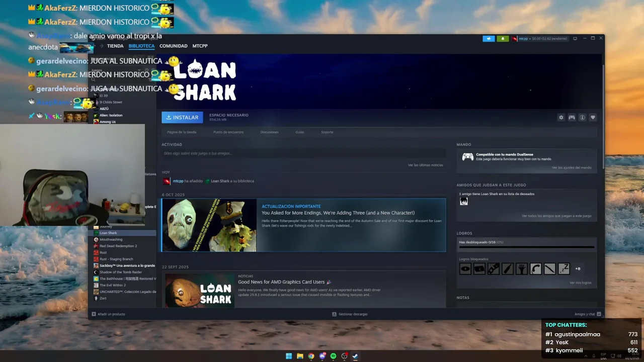Go to Página de la tienda tab
This screenshot has height=362, width=644.
[182, 132]
